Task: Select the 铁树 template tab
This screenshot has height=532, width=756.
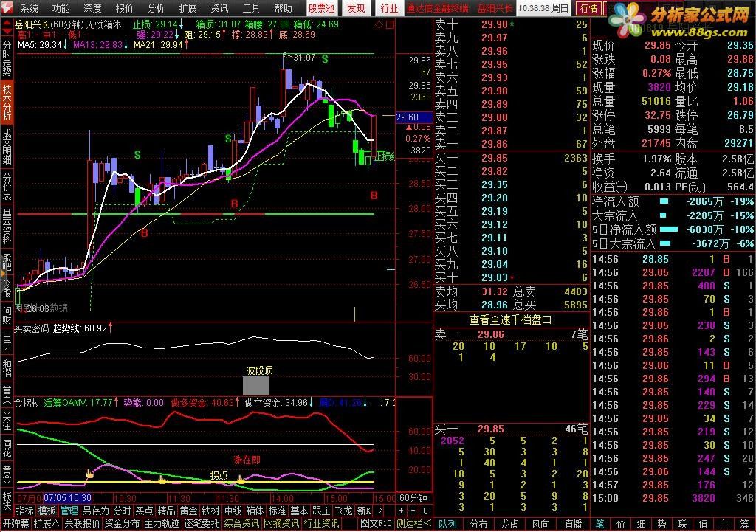Action: point(210,511)
